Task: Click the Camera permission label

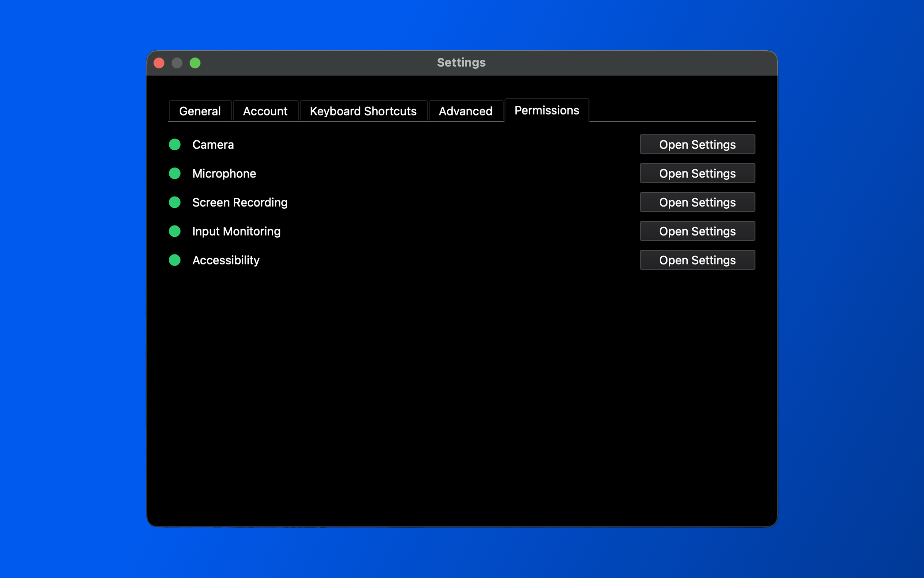Action: pos(213,144)
